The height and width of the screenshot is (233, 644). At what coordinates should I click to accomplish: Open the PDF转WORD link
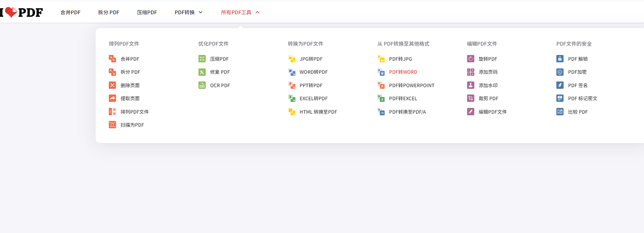[x=403, y=72]
